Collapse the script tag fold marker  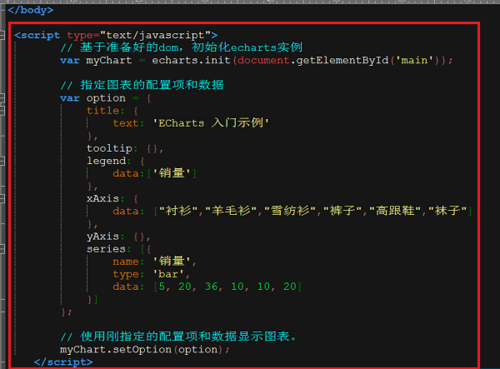coord(2,35)
